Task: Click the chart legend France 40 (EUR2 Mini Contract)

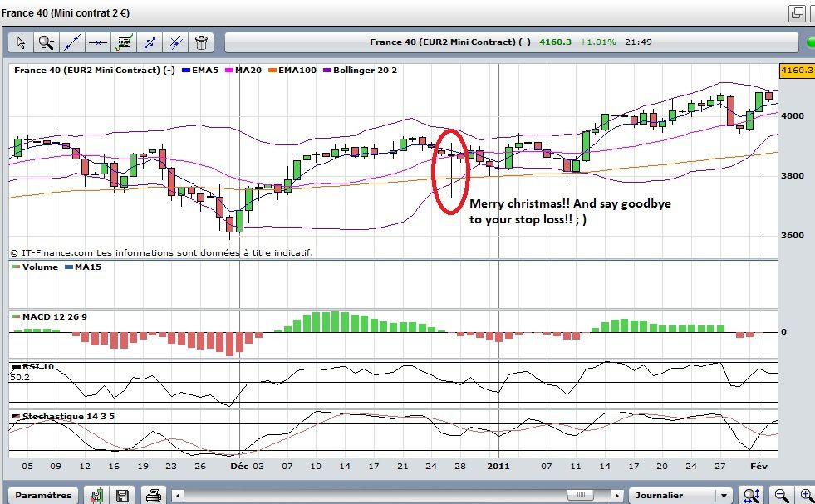Action: pos(95,70)
